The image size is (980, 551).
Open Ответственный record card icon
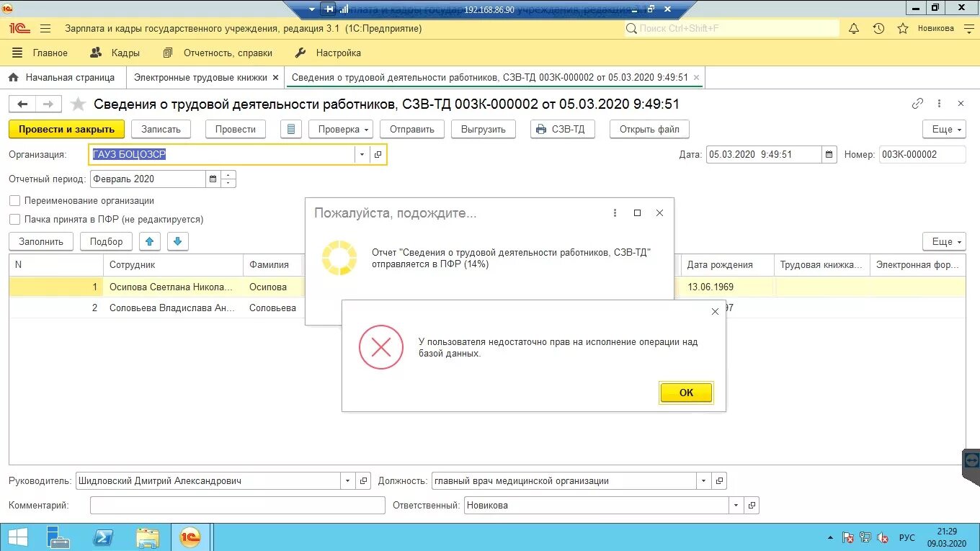point(752,506)
